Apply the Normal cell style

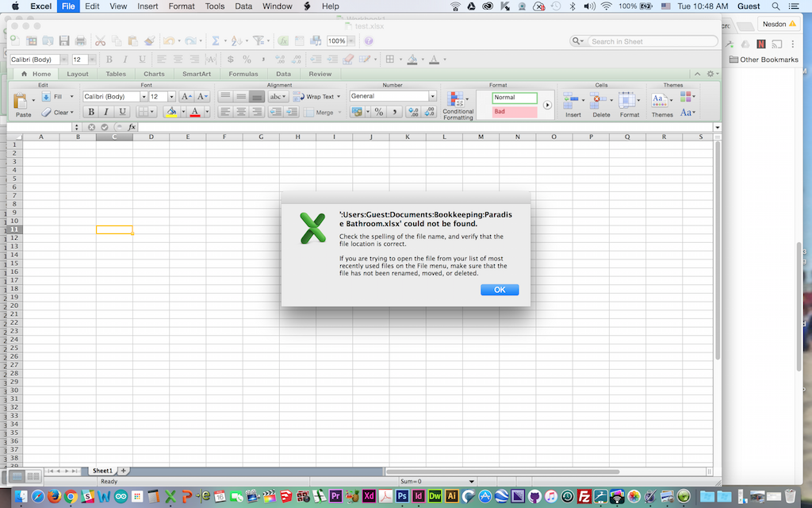514,98
